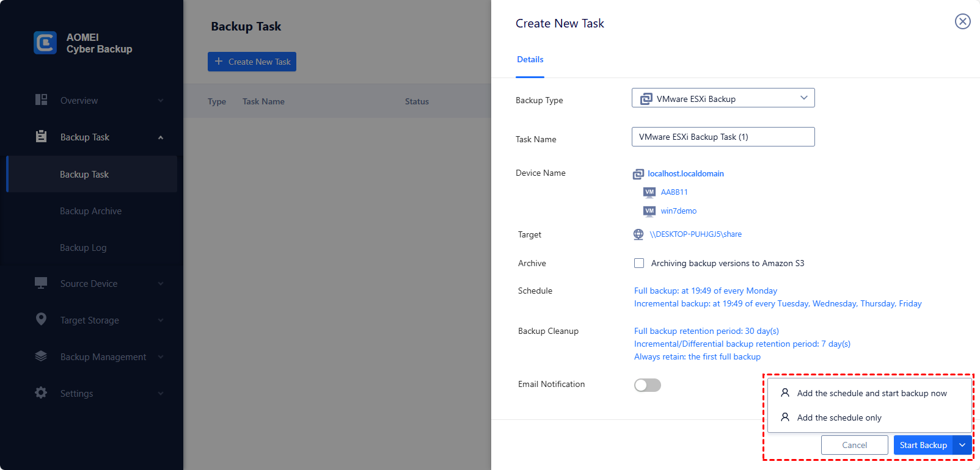Open Backup Archive in the sidebar

(90, 211)
